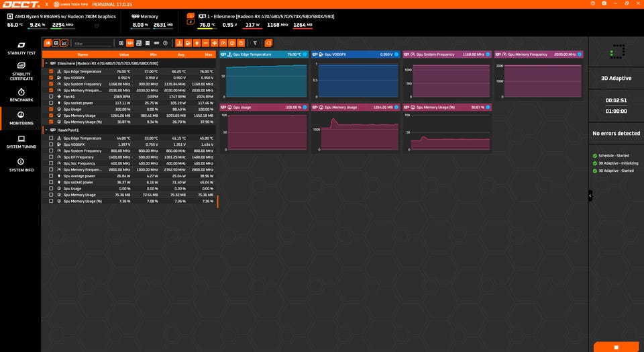The image size is (644, 352).
Task: Open the Stability Certificate section
Action: coord(21,71)
